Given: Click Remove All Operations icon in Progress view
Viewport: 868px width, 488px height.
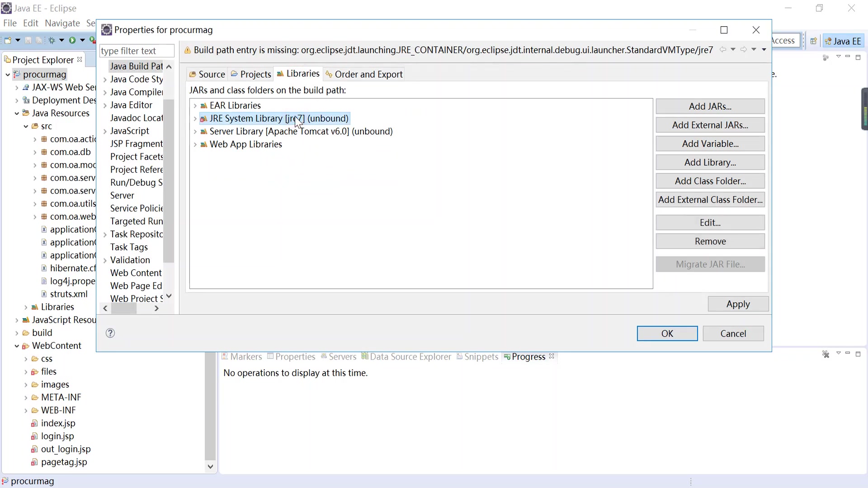Looking at the screenshot, I should click(x=826, y=354).
